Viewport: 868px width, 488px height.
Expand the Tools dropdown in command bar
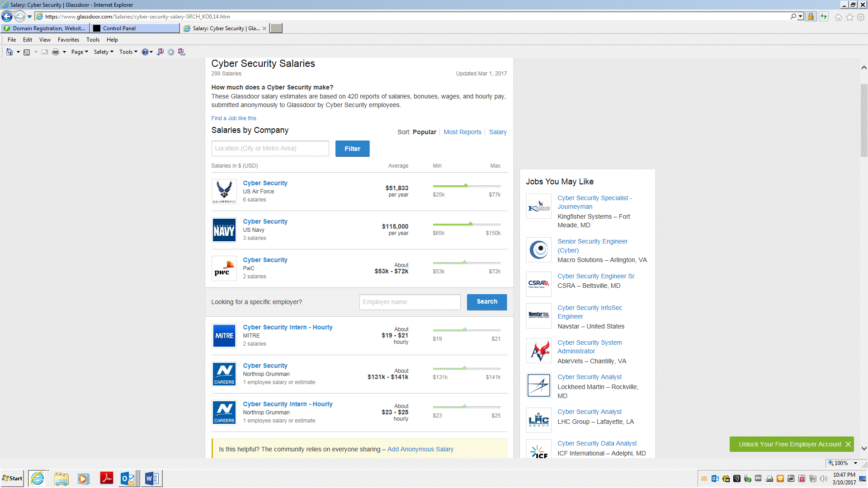[128, 52]
